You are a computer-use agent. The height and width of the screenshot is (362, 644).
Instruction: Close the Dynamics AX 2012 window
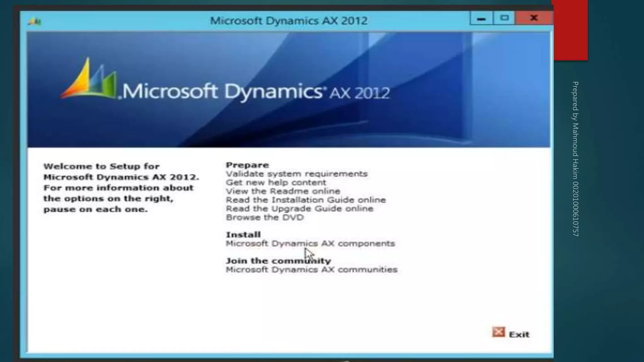534,18
